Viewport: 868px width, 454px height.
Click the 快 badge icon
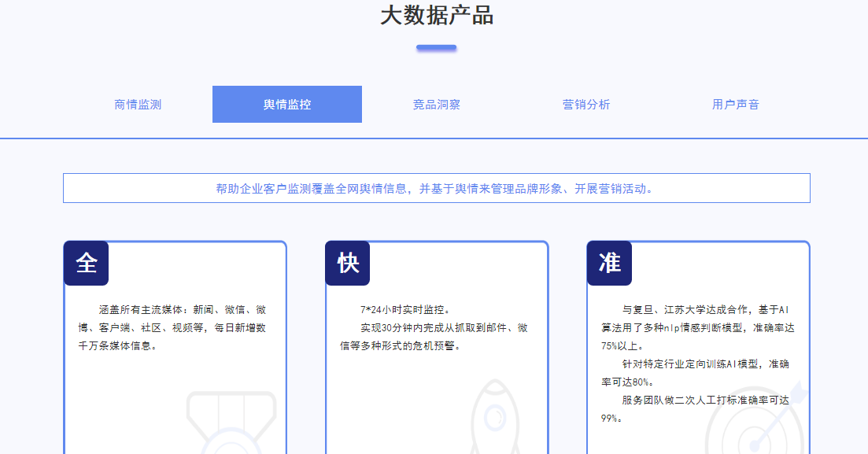[348, 264]
